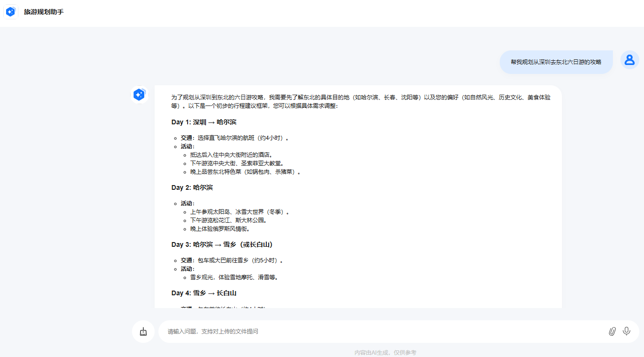Screen dimensions: 644x357
Task: Click the intro paragraph starting 为了规划从深圳到东北
Action: [361, 102]
